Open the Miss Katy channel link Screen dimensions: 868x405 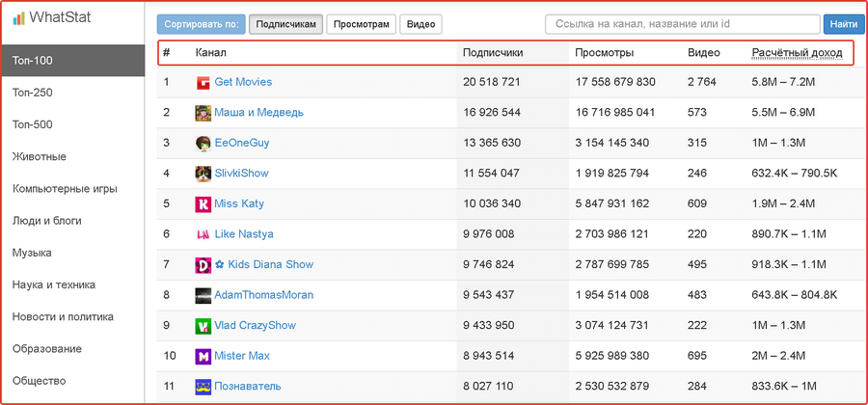click(x=239, y=203)
